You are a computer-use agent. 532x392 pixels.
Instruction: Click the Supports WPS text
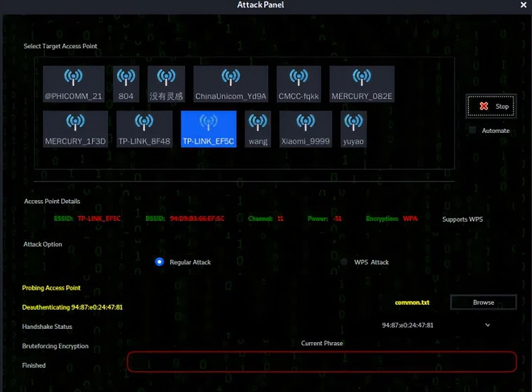463,219
